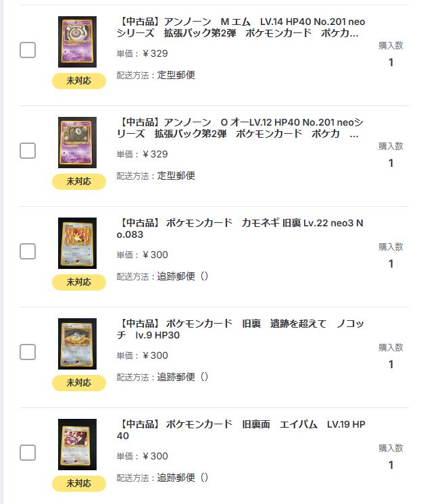
Task: Click 未対応 status badge under カモネギ card
Action: pyautogui.click(x=79, y=282)
